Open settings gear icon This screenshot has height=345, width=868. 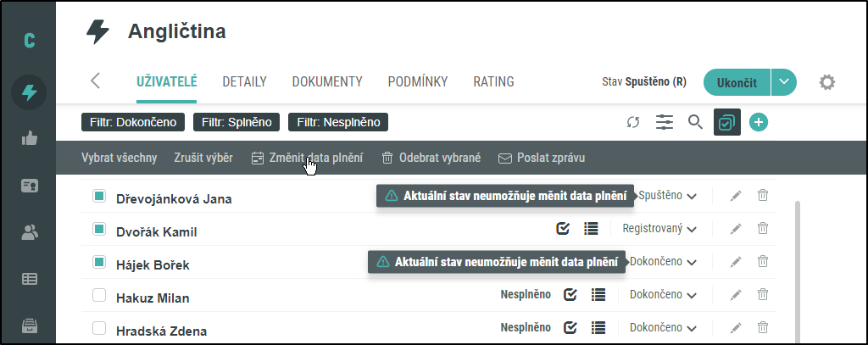pyautogui.click(x=827, y=82)
